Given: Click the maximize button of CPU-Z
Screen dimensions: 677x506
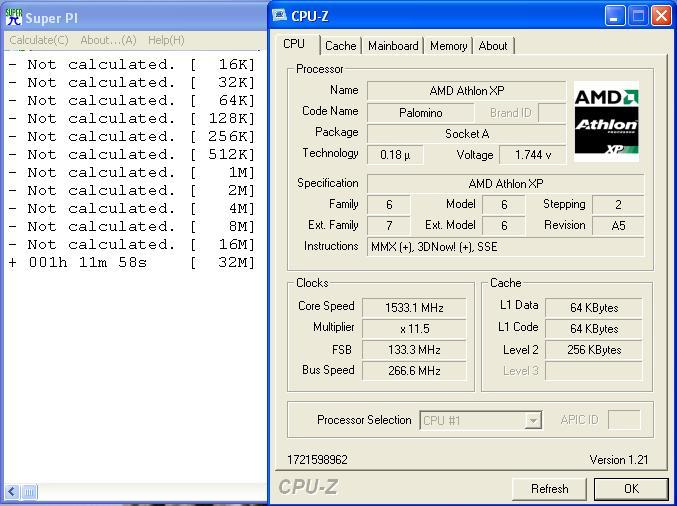Looking at the screenshot, I should (638, 16).
